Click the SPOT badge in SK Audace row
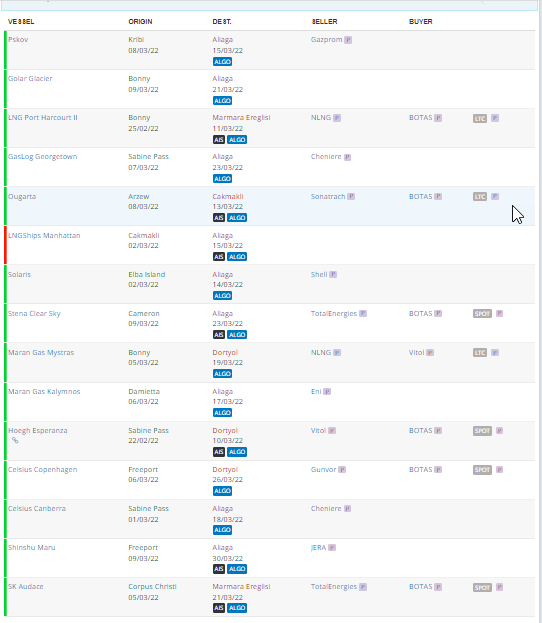Screen dimensions: 542x623 [x=482, y=588]
